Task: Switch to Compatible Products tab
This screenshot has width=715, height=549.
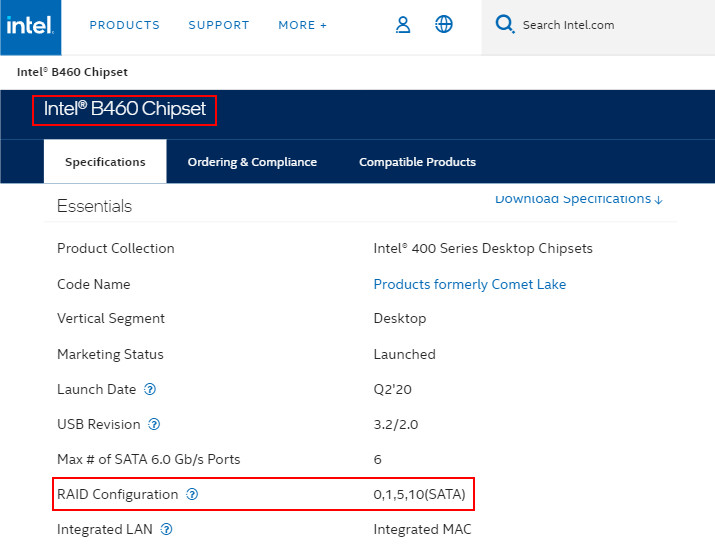Action: coord(417,162)
